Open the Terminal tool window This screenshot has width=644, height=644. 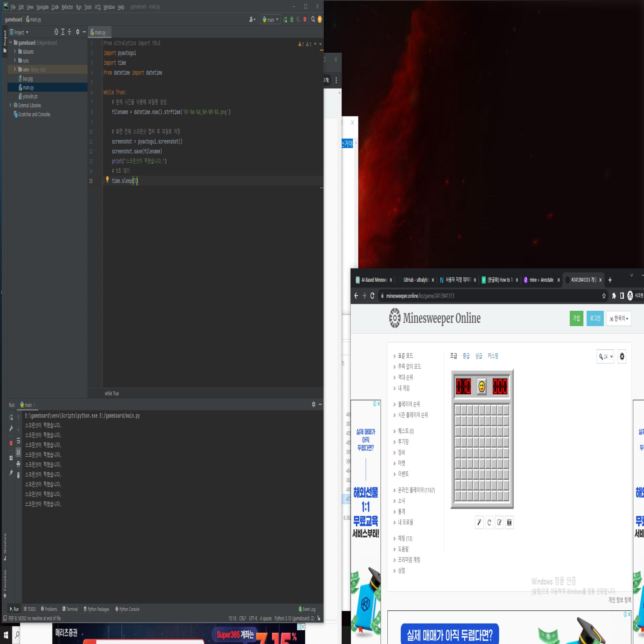pos(70,609)
